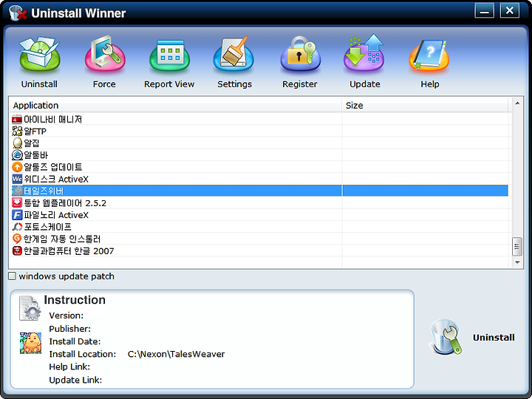The height and width of the screenshot is (399, 532).
Task: Select the 통합 웹플레이어 2.5.2 entry text
Action: point(65,203)
